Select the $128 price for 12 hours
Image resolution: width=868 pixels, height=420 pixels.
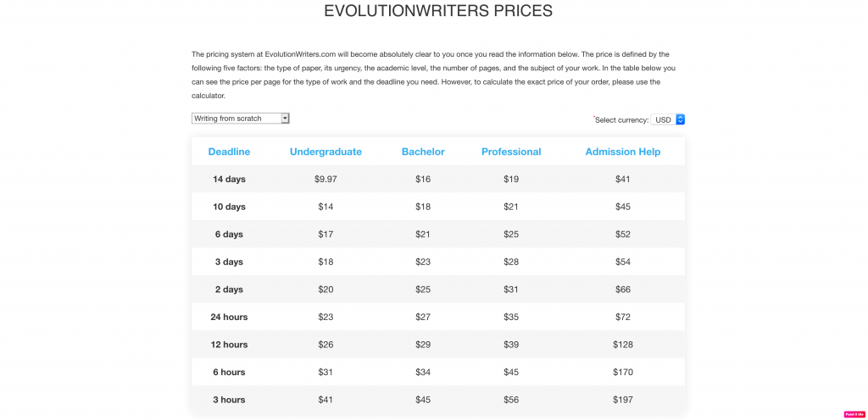(x=623, y=345)
